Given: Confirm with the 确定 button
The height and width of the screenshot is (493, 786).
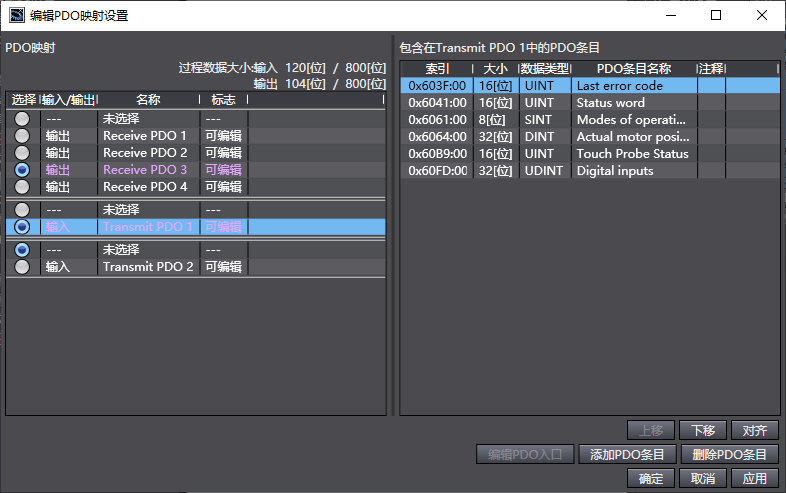Looking at the screenshot, I should 651,479.
